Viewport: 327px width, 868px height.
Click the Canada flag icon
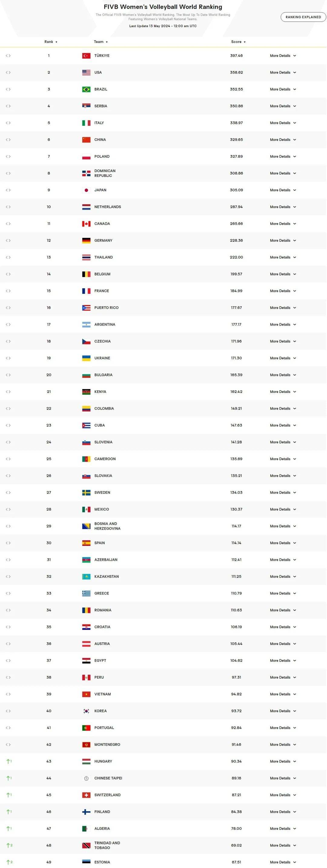86,224
